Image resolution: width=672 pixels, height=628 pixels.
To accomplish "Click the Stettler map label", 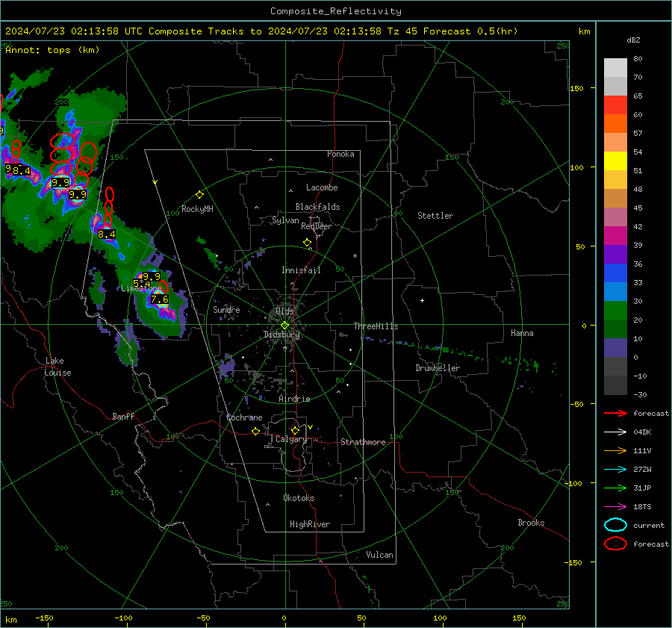I will point(435,216).
